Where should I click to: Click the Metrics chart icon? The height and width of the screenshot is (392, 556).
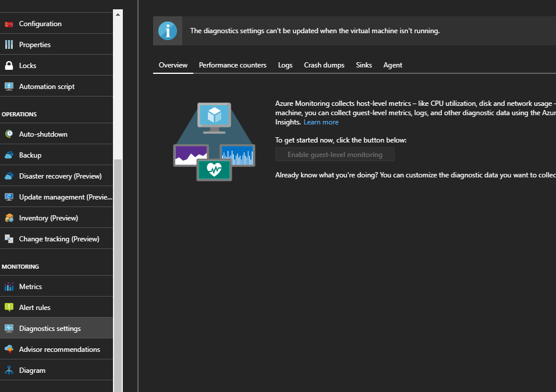tap(9, 287)
